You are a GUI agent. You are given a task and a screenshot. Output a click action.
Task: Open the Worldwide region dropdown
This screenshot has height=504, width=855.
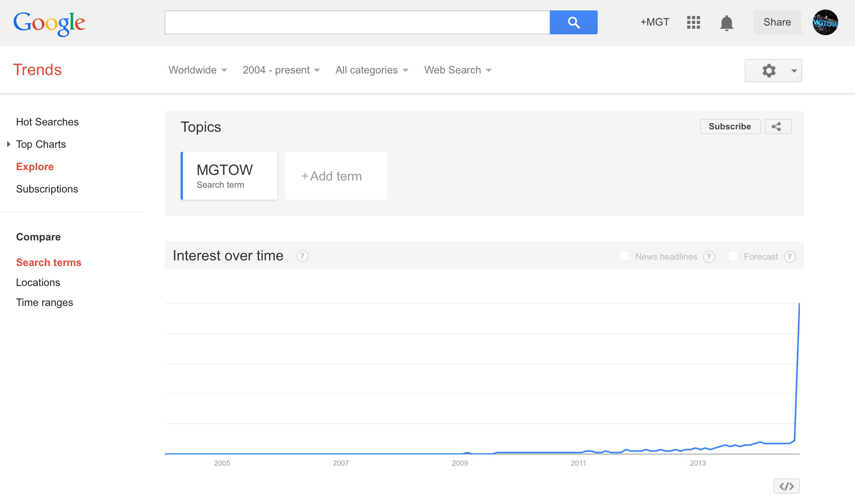click(x=197, y=70)
